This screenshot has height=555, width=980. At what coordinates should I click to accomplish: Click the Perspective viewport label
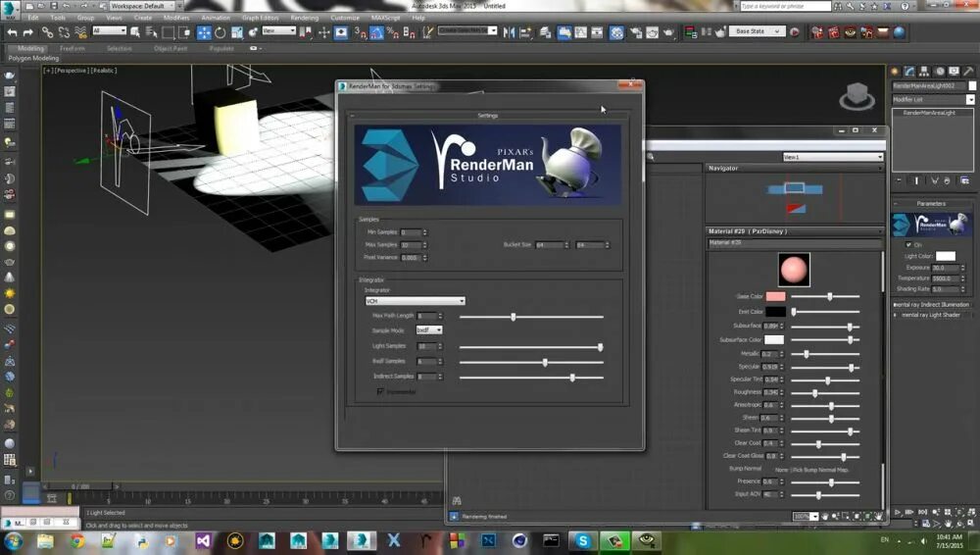pyautogui.click(x=71, y=71)
